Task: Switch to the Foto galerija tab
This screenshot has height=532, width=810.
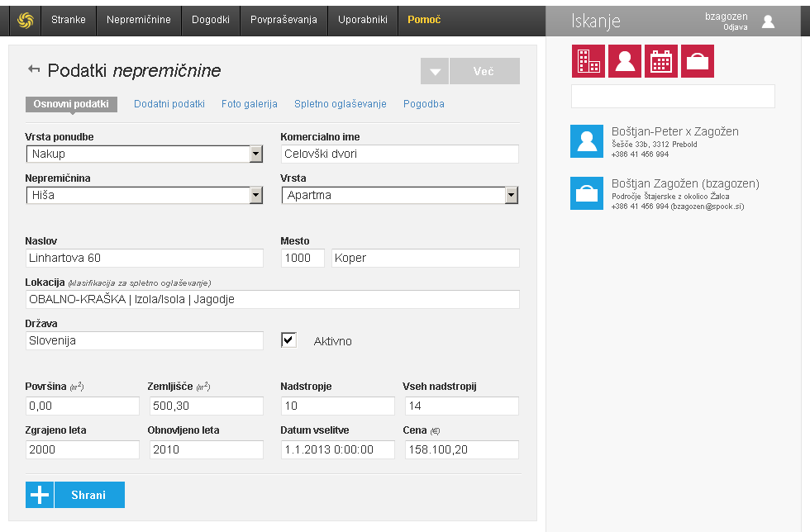Action: click(249, 104)
